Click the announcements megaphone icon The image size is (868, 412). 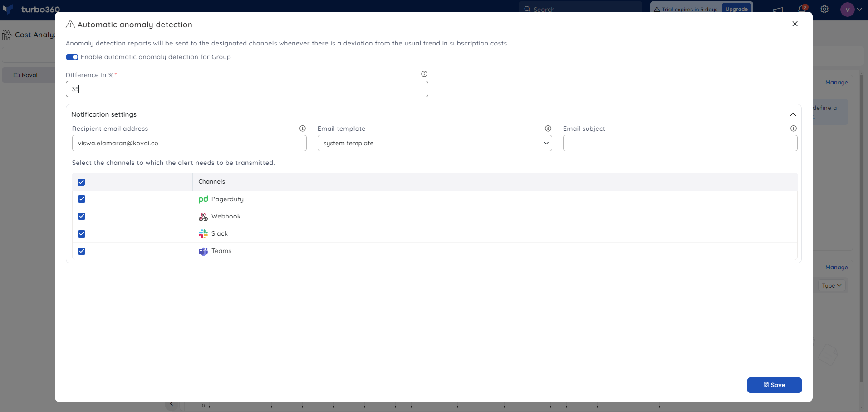pos(778,9)
